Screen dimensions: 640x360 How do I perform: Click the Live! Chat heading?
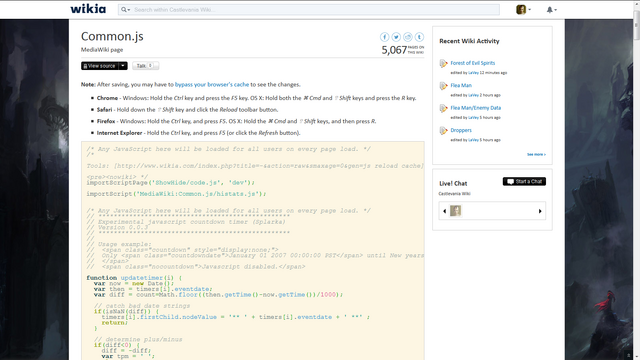pyautogui.click(x=453, y=183)
